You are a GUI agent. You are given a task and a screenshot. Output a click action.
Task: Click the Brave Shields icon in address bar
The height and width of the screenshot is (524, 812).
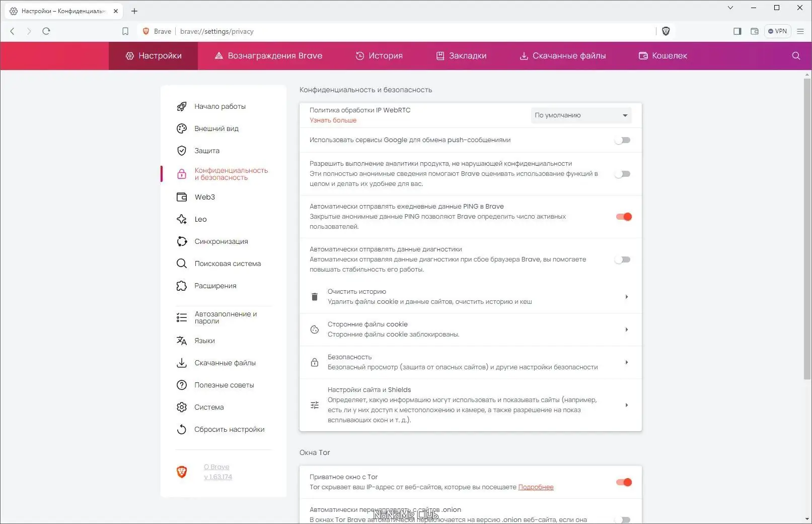coord(666,31)
